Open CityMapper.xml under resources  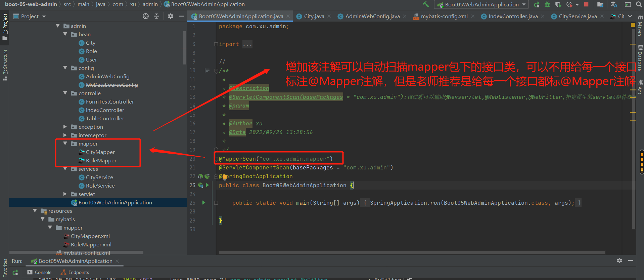[x=90, y=236]
